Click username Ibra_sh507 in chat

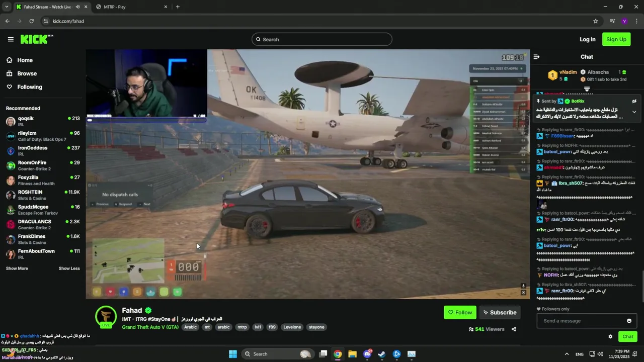click(x=570, y=184)
